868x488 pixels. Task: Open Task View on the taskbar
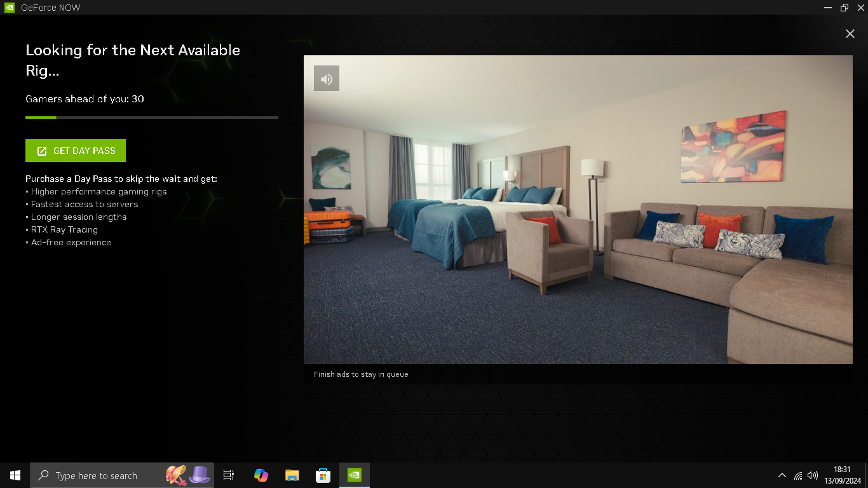coord(229,475)
